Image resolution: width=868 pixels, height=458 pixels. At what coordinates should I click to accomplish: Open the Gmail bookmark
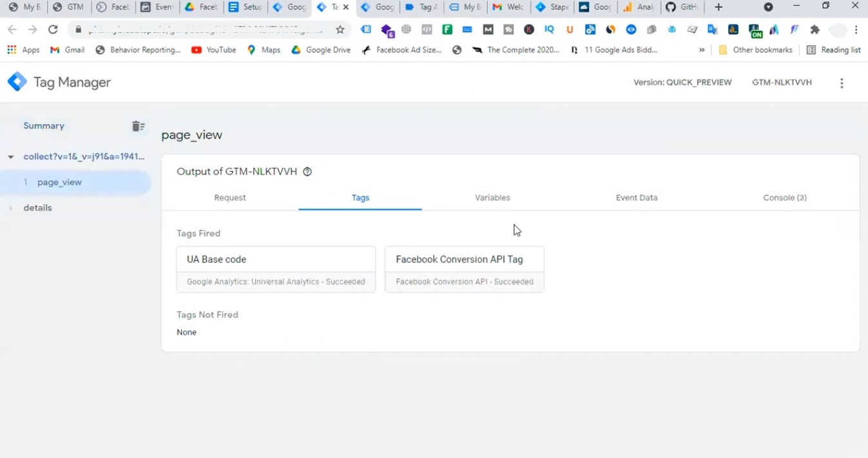coord(67,50)
